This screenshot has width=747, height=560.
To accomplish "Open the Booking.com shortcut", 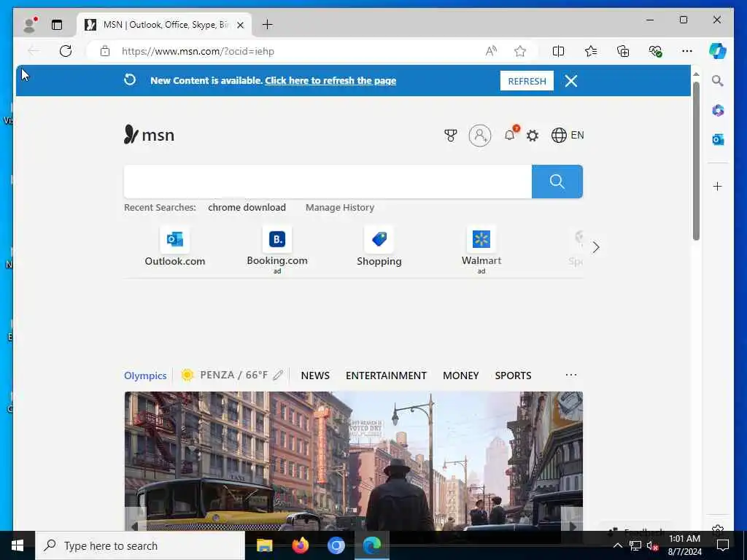I will click(x=276, y=249).
